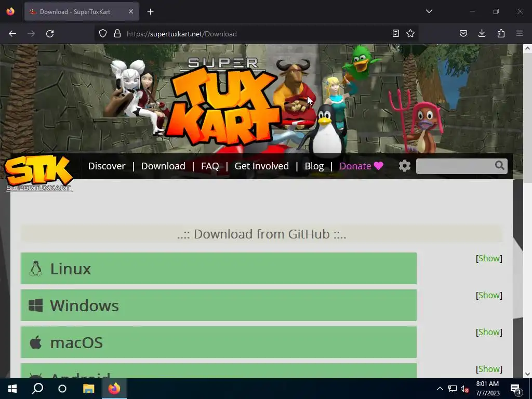Show hidden system tray icons
Image resolution: width=532 pixels, height=399 pixels.
click(x=440, y=389)
